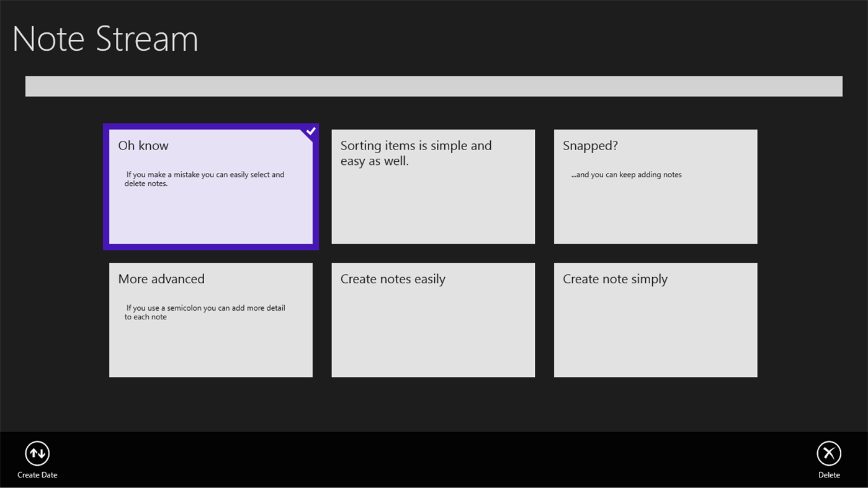Click the note entry text field
The height and width of the screenshot is (488, 868).
point(433,86)
